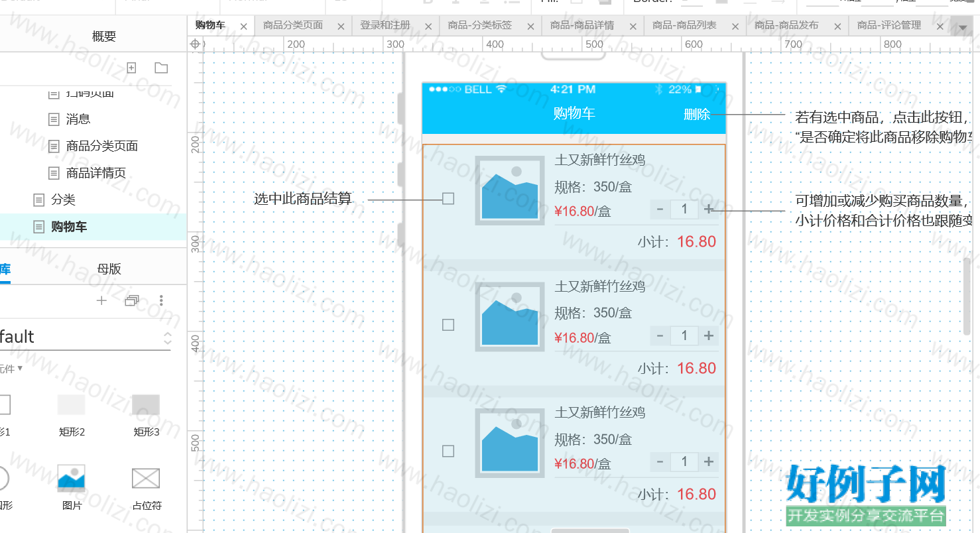Switch to the 商品分类页面 tab
Screen dimensions: 980x533
(x=293, y=26)
